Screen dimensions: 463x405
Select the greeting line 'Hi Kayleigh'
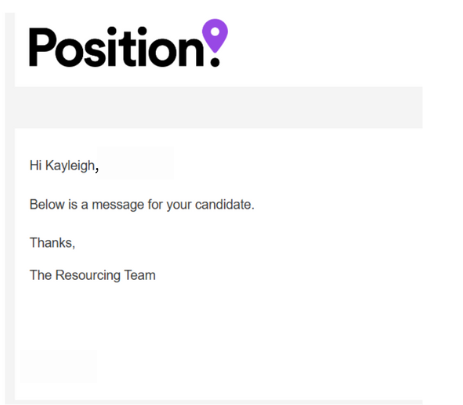(62, 166)
